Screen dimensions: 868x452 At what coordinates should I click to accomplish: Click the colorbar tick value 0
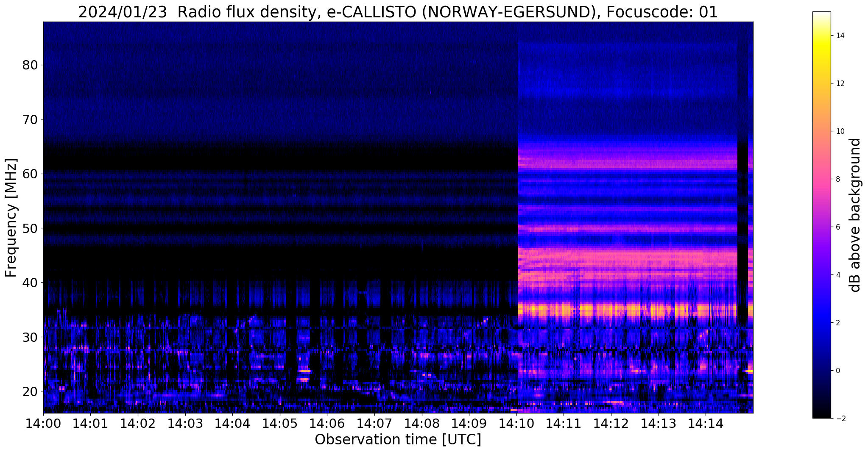[x=837, y=371]
